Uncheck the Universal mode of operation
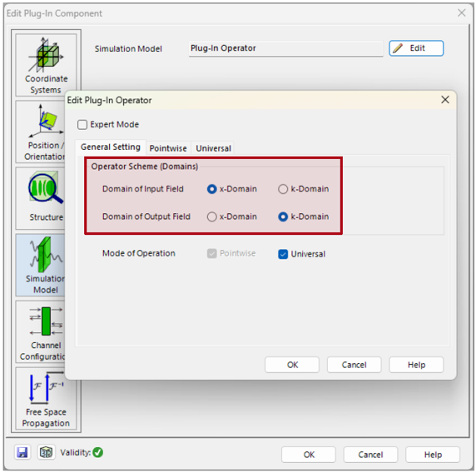Viewport: 476px width, 473px height. [x=283, y=254]
